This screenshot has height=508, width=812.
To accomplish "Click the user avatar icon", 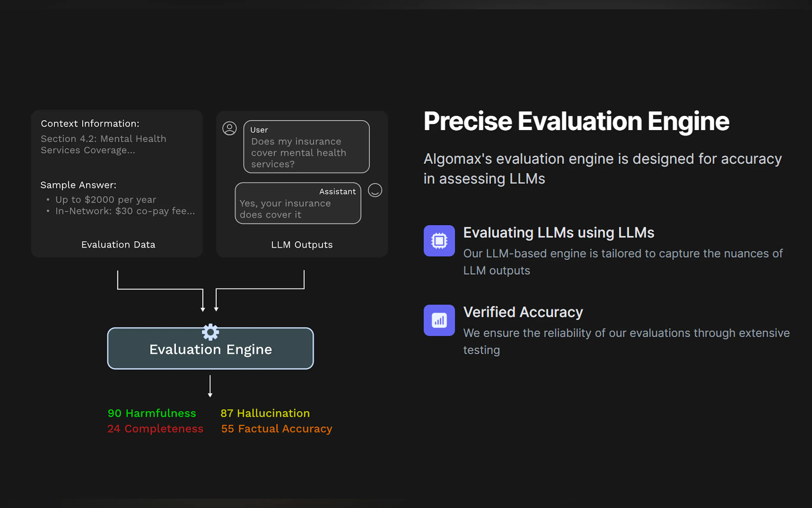I will click(229, 128).
